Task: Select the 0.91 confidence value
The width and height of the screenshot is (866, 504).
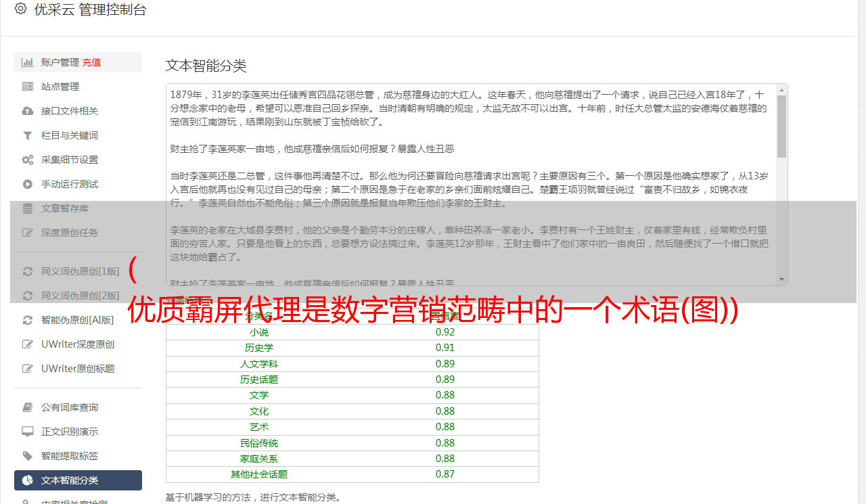Action: tap(445, 348)
